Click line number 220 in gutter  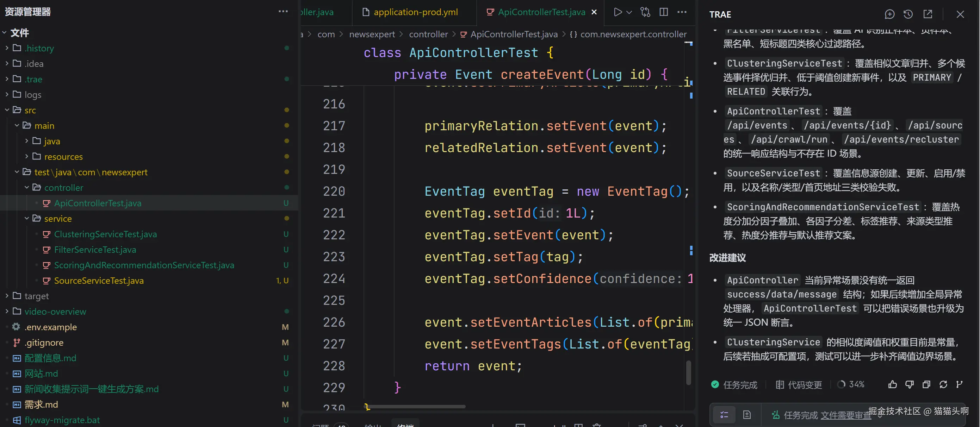[334, 191]
